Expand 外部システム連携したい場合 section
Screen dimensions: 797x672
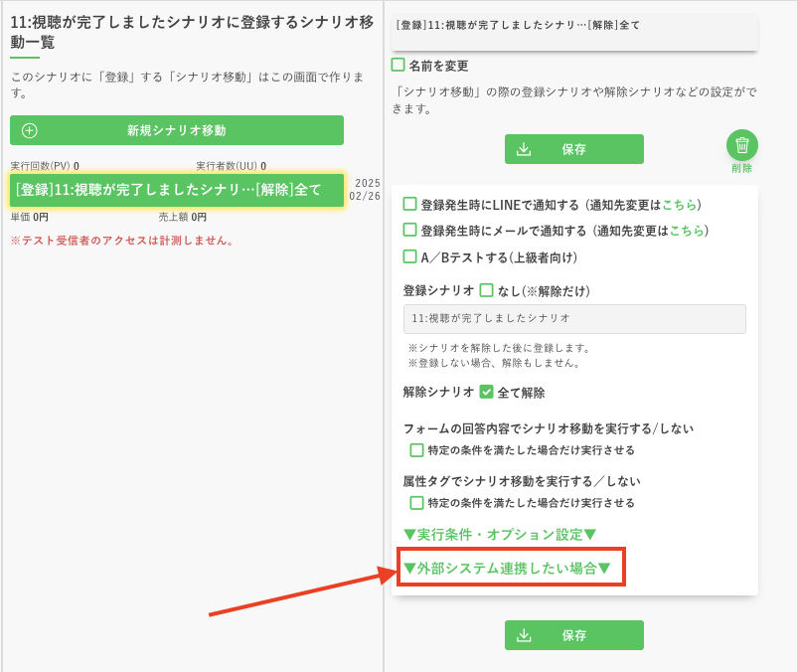point(506,568)
